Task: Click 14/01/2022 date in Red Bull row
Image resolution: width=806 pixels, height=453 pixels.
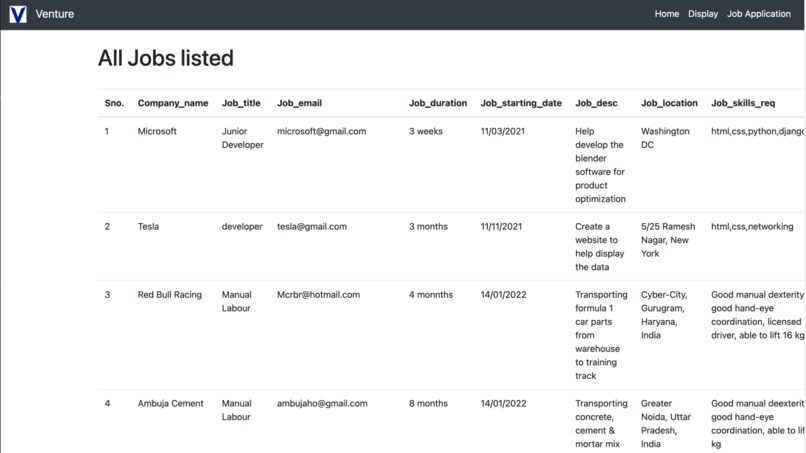Action: pyautogui.click(x=503, y=295)
